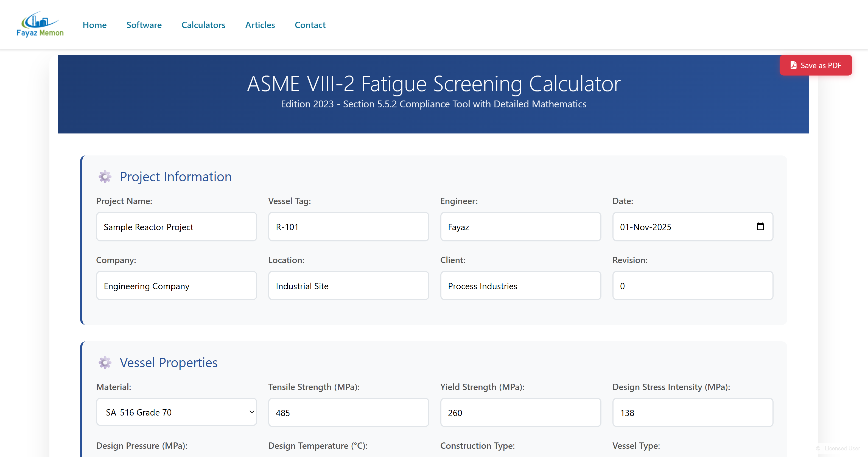The image size is (868, 457).
Task: Edit the Engineer field containing Fayaz
Action: pos(520,227)
